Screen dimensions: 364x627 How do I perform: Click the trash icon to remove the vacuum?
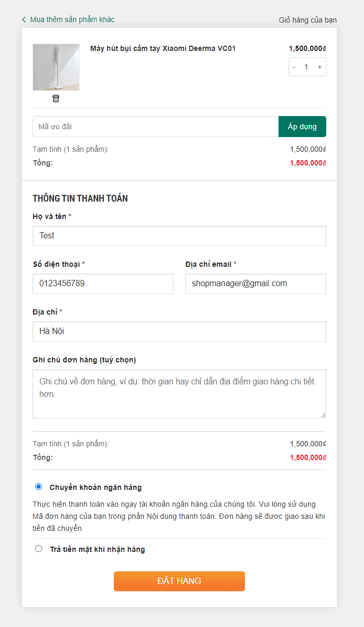56,98
